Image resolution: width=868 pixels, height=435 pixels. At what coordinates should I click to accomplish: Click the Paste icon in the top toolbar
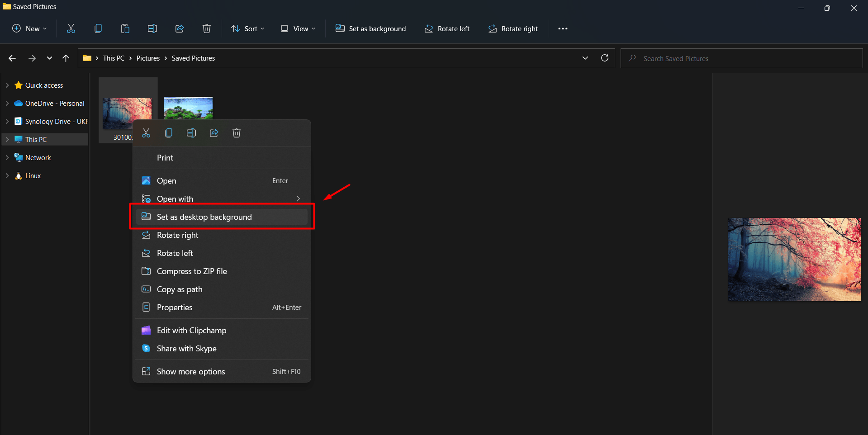point(125,28)
